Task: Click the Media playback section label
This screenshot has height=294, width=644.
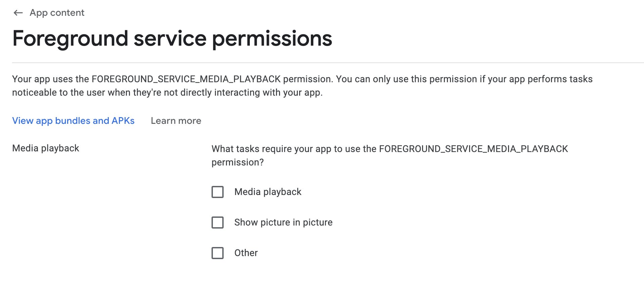Action: coord(45,148)
